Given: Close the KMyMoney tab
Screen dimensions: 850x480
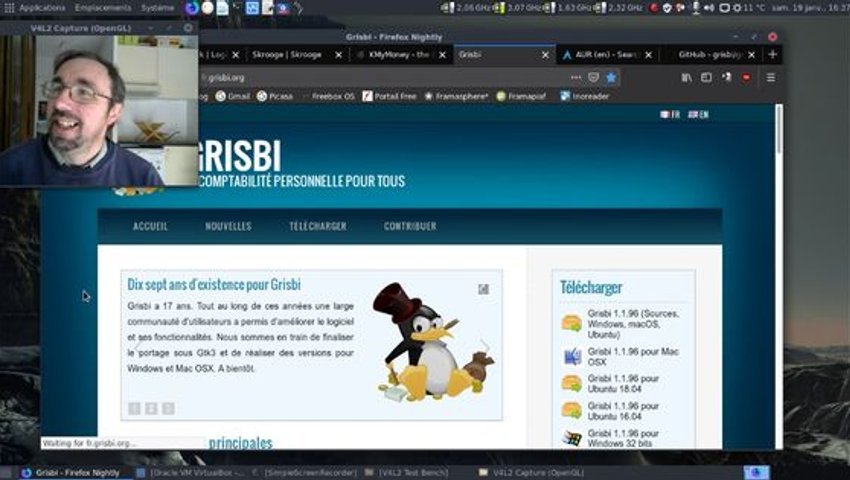Looking at the screenshot, I should pyautogui.click(x=442, y=55).
